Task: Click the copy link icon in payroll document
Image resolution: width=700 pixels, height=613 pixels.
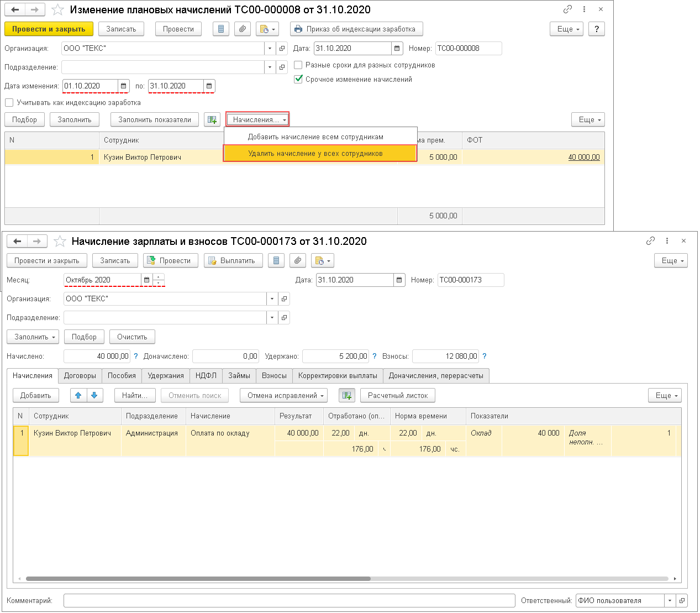Action: point(650,241)
